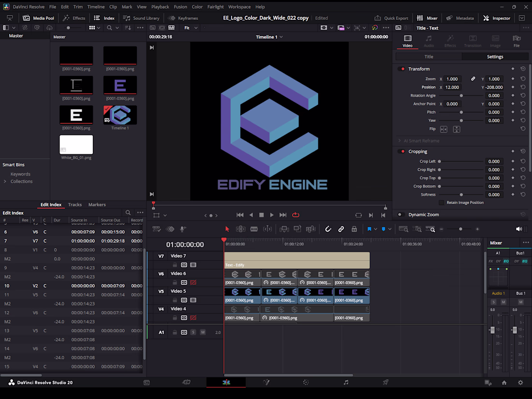
Task: Open Project Settings gear icon
Action: (520, 383)
